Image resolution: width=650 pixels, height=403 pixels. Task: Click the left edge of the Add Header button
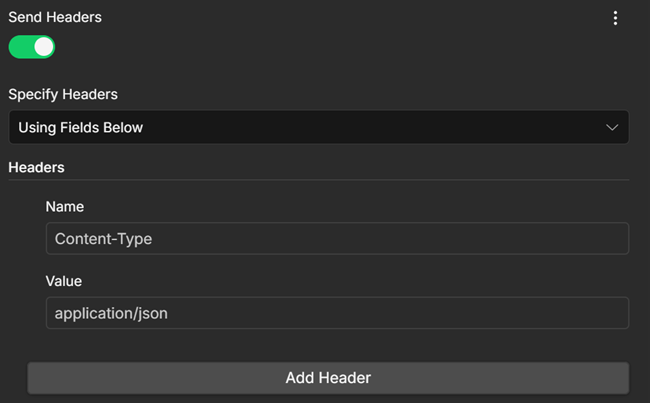click(37, 378)
